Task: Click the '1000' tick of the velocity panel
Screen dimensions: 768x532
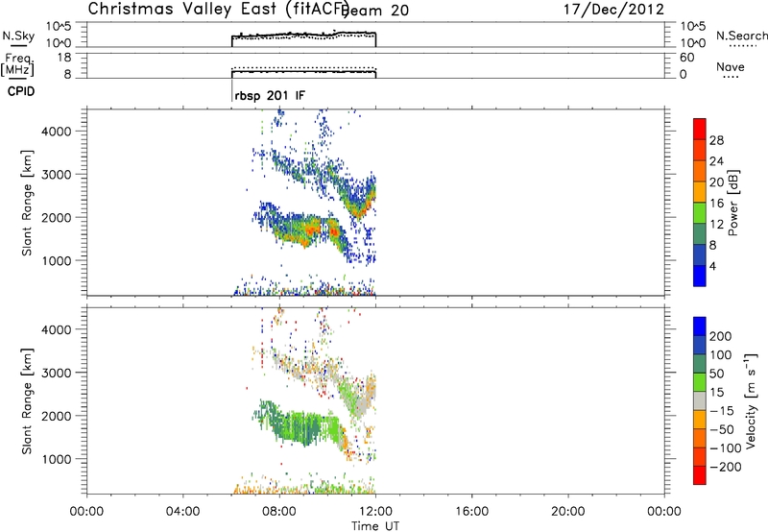Action: pos(56,459)
